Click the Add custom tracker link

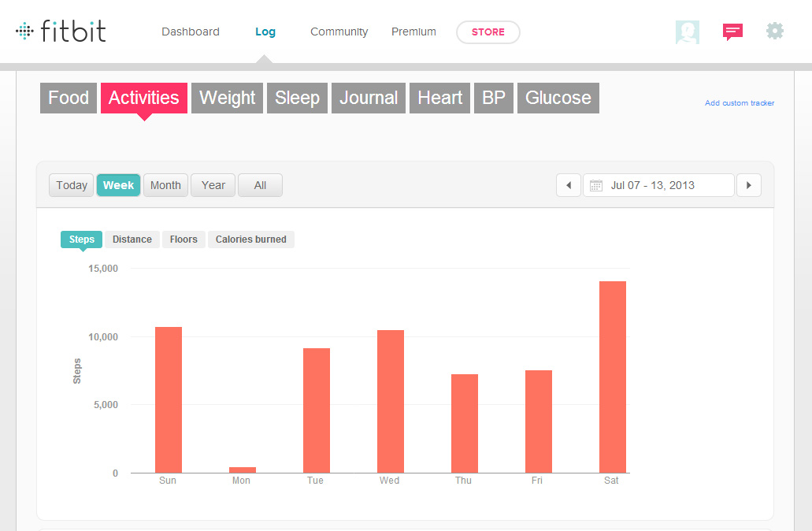click(x=740, y=103)
